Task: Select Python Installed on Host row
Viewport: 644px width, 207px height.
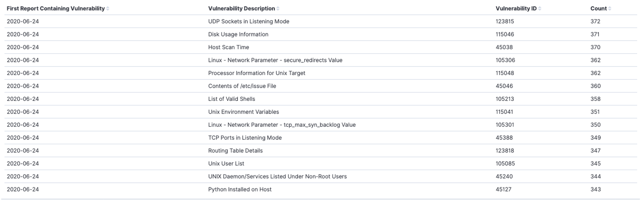Action: pyautogui.click(x=240, y=189)
